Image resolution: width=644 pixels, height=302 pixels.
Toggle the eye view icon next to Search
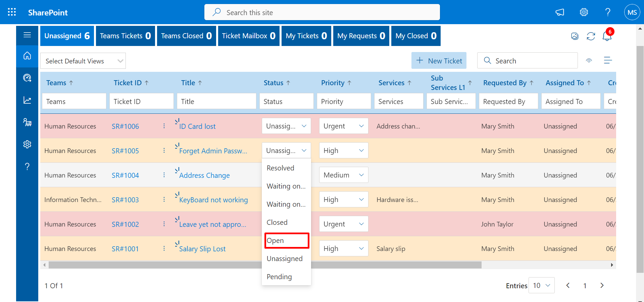(x=589, y=61)
